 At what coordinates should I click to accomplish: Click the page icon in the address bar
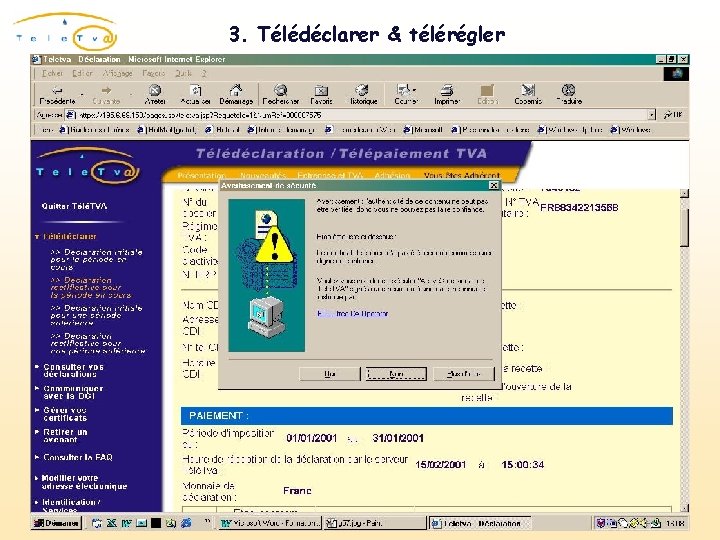pyautogui.click(x=70, y=115)
